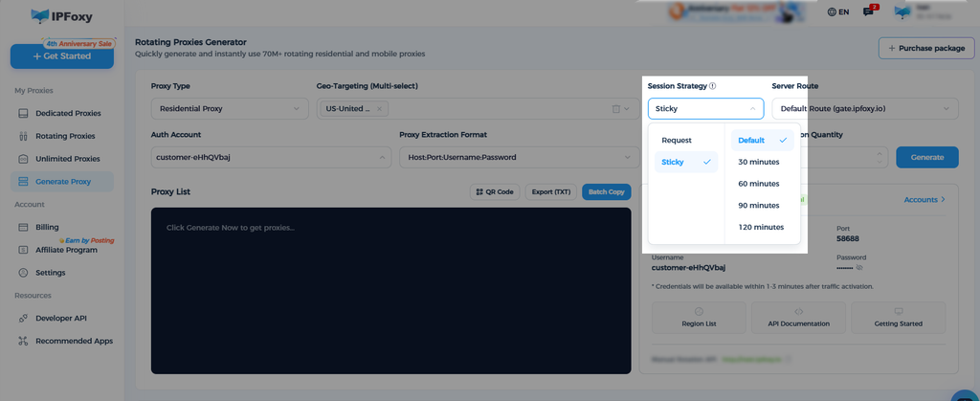Reveal password via the eye icon
This screenshot has height=401, width=980.
[x=859, y=267]
